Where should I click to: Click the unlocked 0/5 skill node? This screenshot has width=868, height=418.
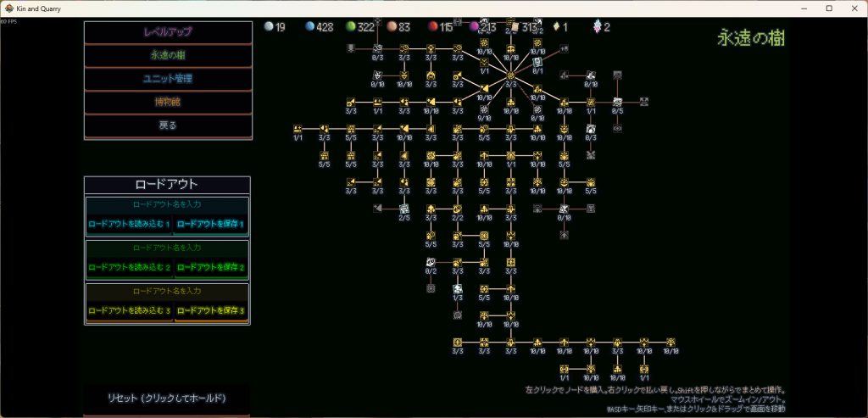pyautogui.click(x=618, y=102)
